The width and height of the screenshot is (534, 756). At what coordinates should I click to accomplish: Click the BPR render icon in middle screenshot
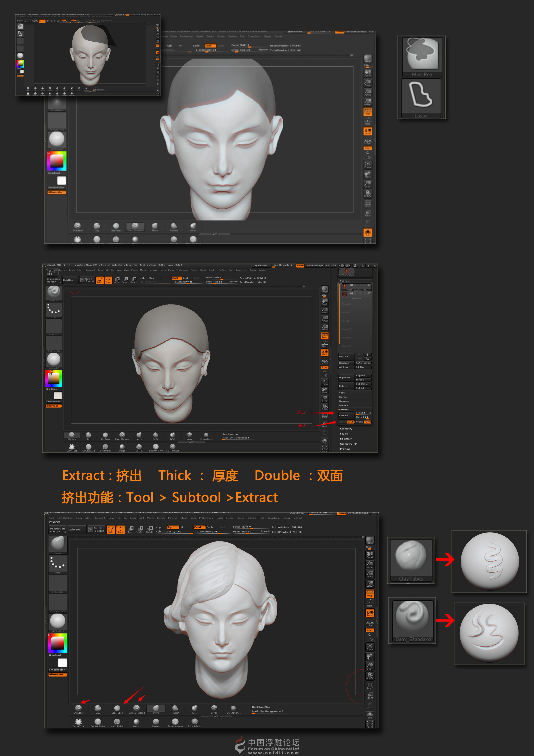[x=324, y=289]
